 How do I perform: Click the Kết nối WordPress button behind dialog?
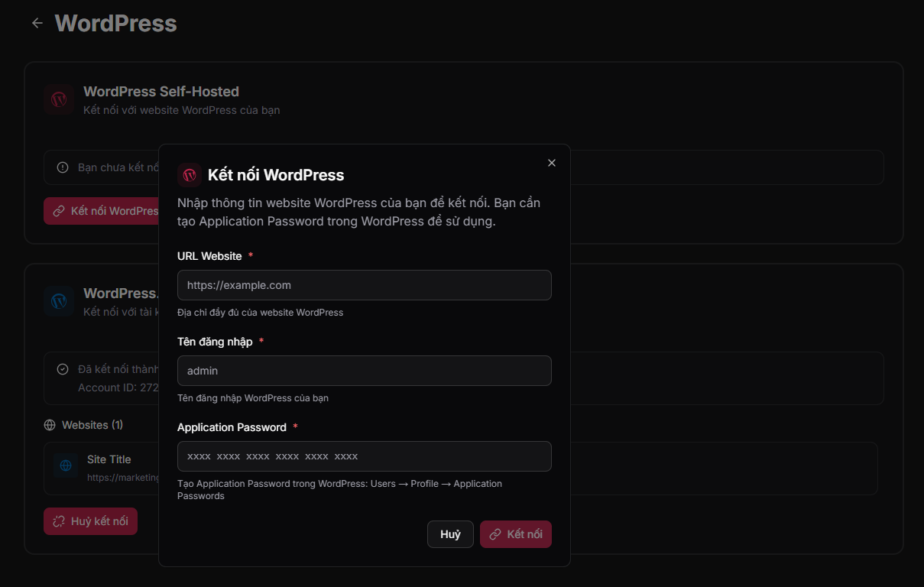pos(102,211)
